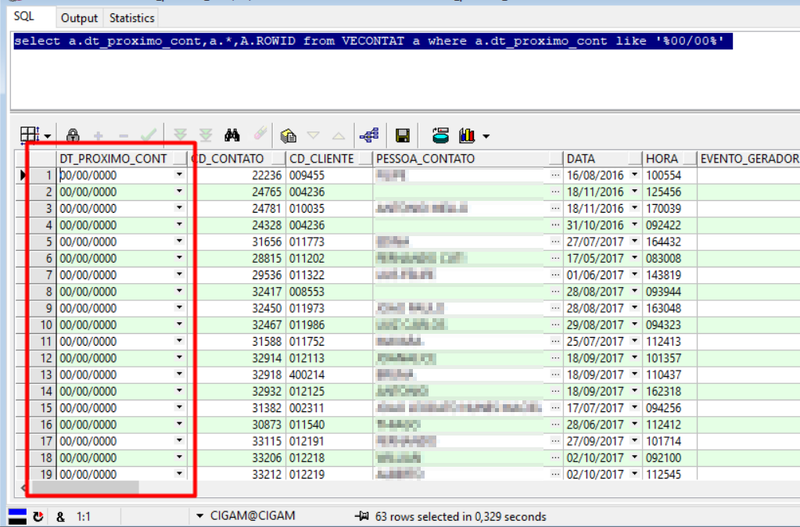Viewport: 800px width, 527px height.
Task: Click the horizontal scrollbar thumb below the grid
Action: coord(85,487)
